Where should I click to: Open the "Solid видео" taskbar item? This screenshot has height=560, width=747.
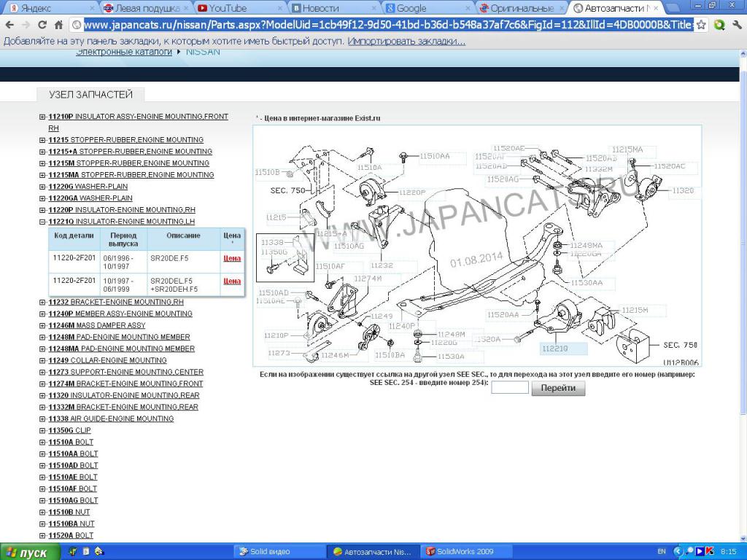point(278,551)
